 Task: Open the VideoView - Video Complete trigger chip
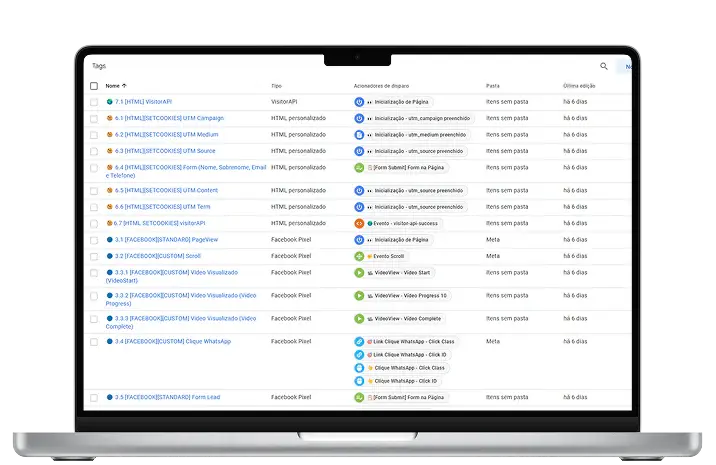405,318
